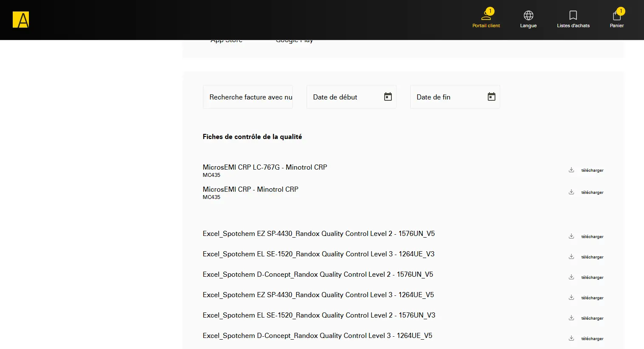This screenshot has width=644, height=349.
Task: Open the Portail client account icon
Action: tap(486, 15)
